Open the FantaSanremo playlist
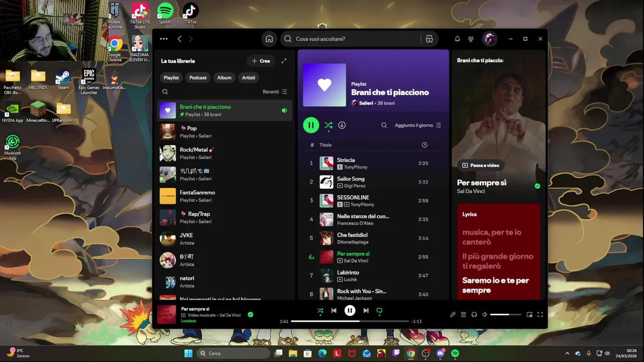Viewport: 644px width, 362px height. click(x=225, y=196)
